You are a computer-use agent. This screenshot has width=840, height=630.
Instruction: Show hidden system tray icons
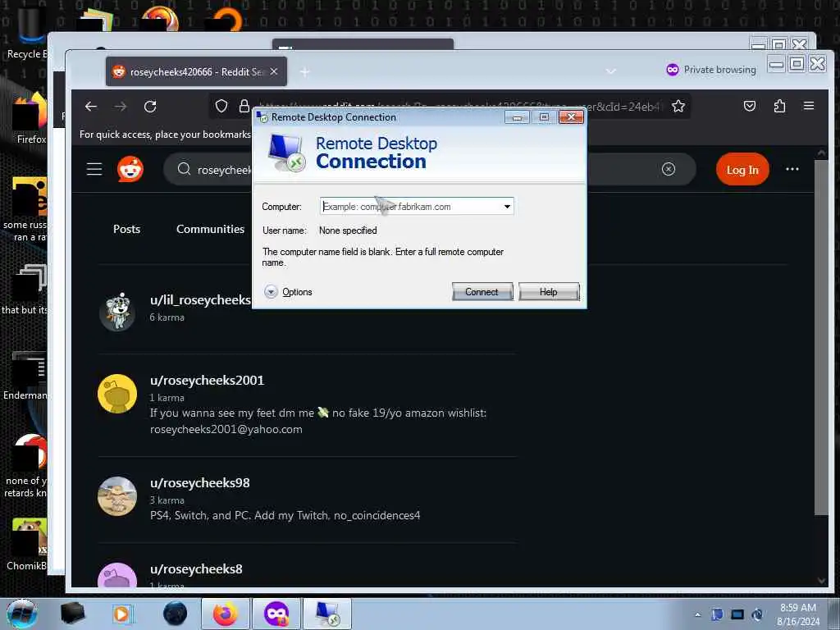coord(697,614)
